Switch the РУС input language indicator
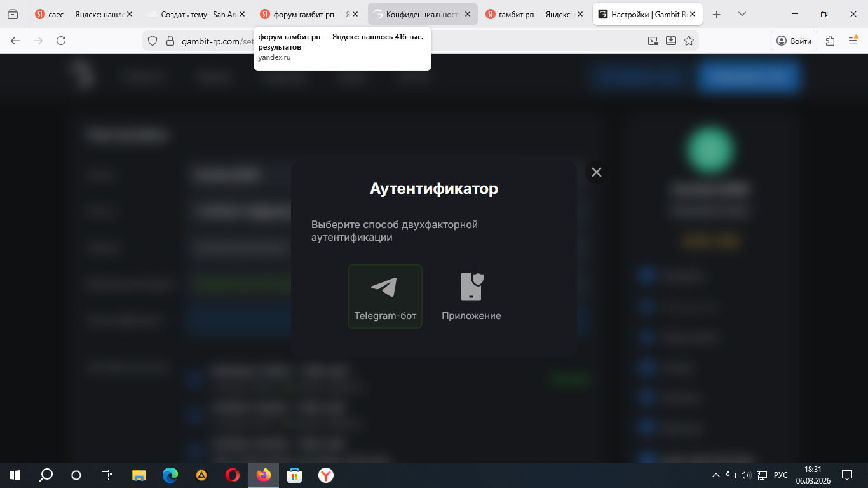868x488 pixels. click(780, 475)
